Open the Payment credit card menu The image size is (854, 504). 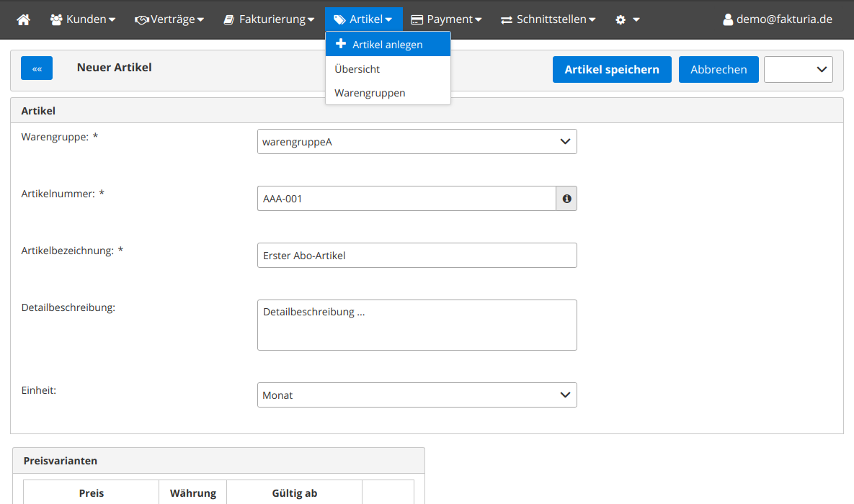(445, 19)
